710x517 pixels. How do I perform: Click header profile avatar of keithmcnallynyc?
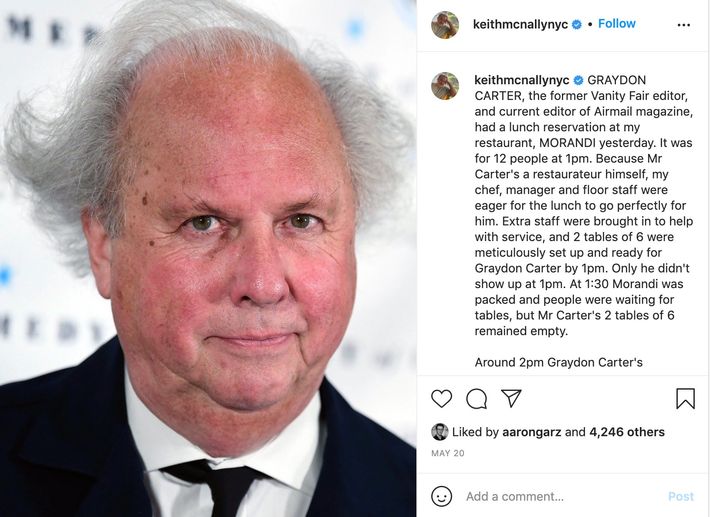coord(445,25)
